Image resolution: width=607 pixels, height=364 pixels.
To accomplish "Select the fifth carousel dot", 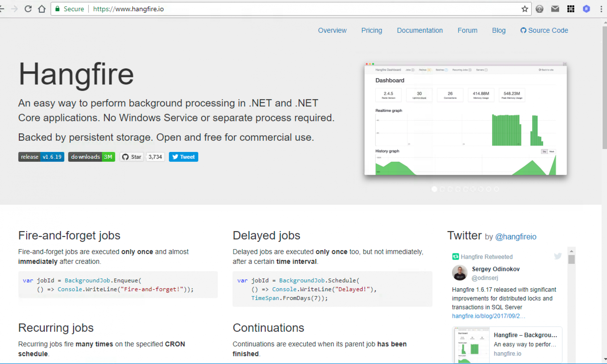I will pyautogui.click(x=466, y=189).
